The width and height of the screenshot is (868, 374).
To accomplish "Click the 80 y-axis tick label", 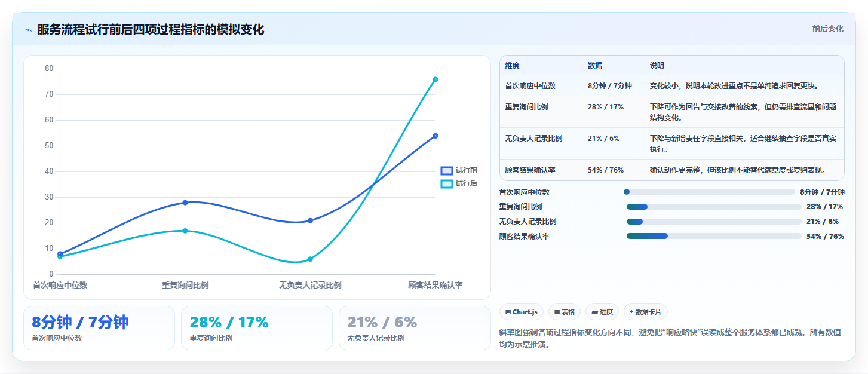I will (50, 69).
